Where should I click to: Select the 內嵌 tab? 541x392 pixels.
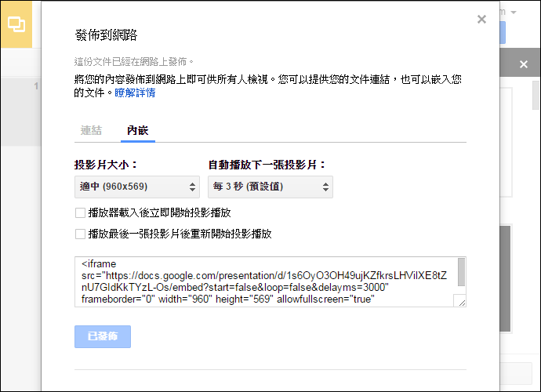(138, 130)
